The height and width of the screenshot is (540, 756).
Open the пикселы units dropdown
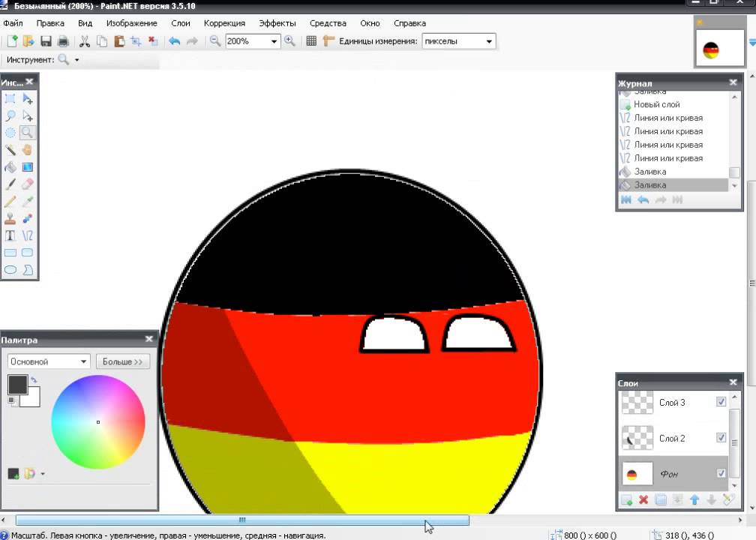point(489,41)
